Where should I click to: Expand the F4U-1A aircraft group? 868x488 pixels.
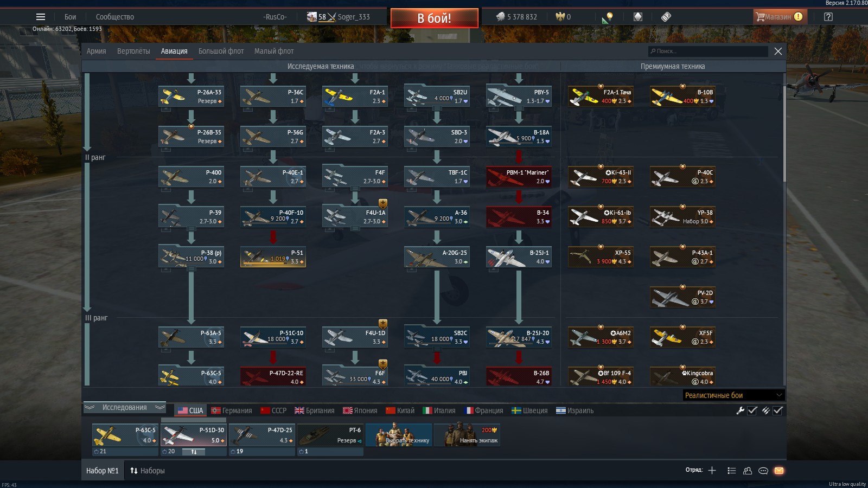click(355, 229)
